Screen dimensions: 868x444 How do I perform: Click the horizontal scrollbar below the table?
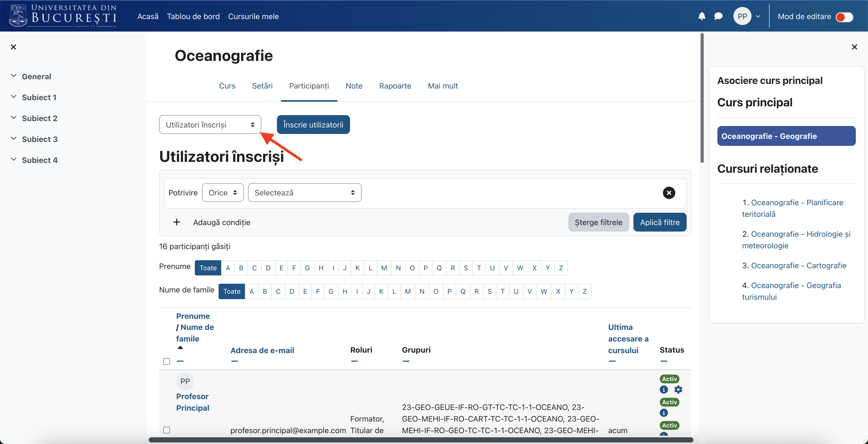[421, 440]
